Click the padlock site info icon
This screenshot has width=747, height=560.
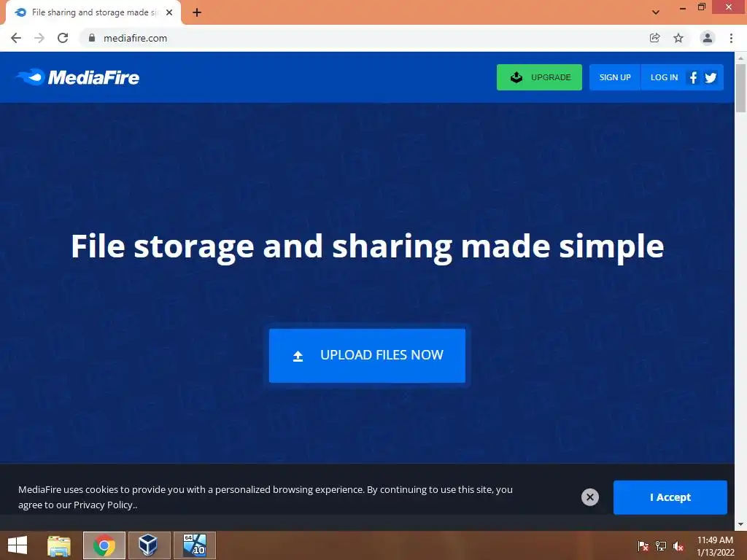[x=92, y=38]
